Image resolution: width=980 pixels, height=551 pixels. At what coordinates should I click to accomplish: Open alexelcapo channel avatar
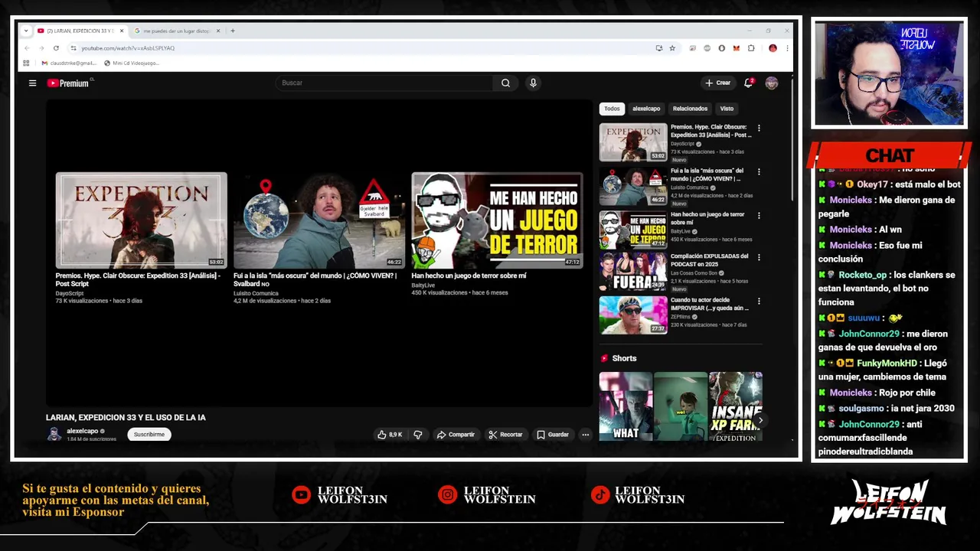coord(54,434)
